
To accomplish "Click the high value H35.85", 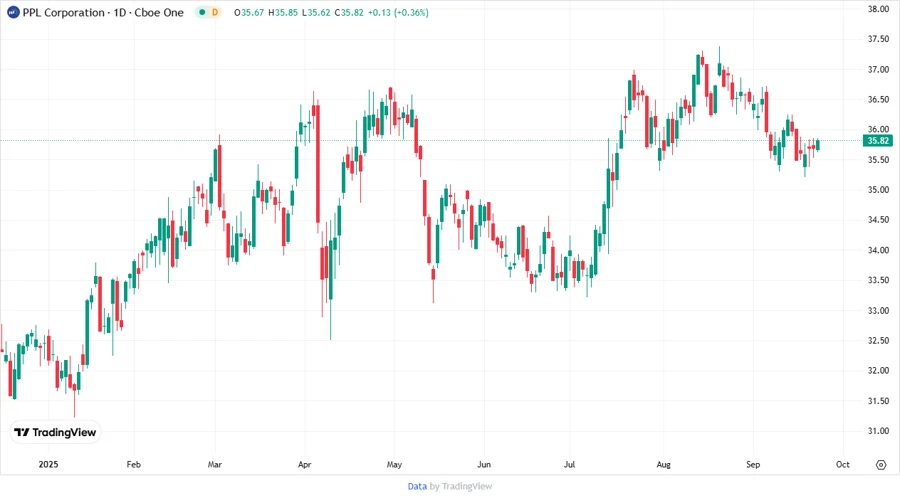I will click(283, 13).
